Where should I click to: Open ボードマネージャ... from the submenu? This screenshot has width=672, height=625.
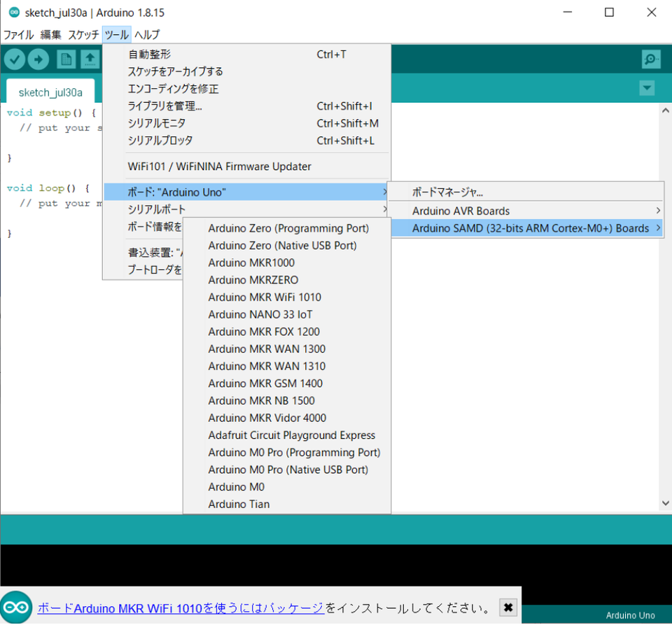(448, 192)
